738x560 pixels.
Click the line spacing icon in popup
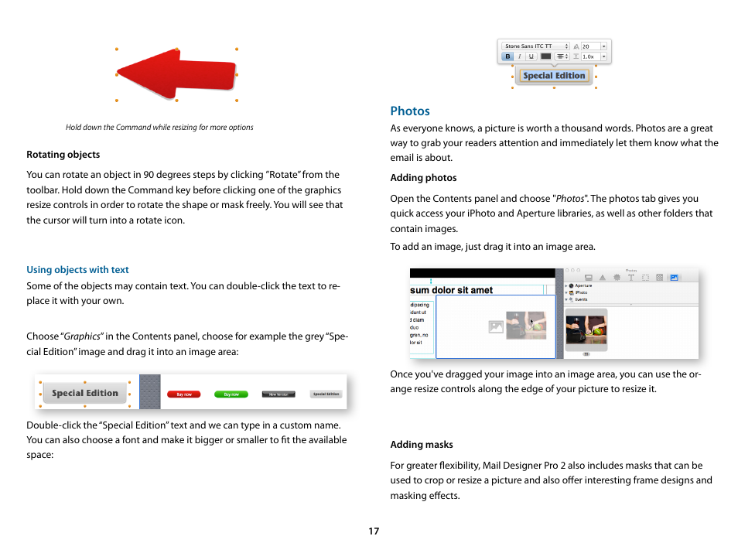[x=576, y=56]
